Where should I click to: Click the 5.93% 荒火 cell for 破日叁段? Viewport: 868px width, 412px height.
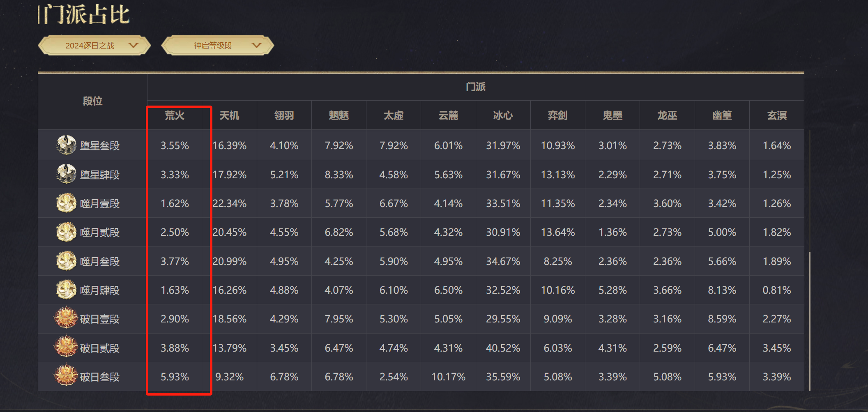click(x=175, y=377)
